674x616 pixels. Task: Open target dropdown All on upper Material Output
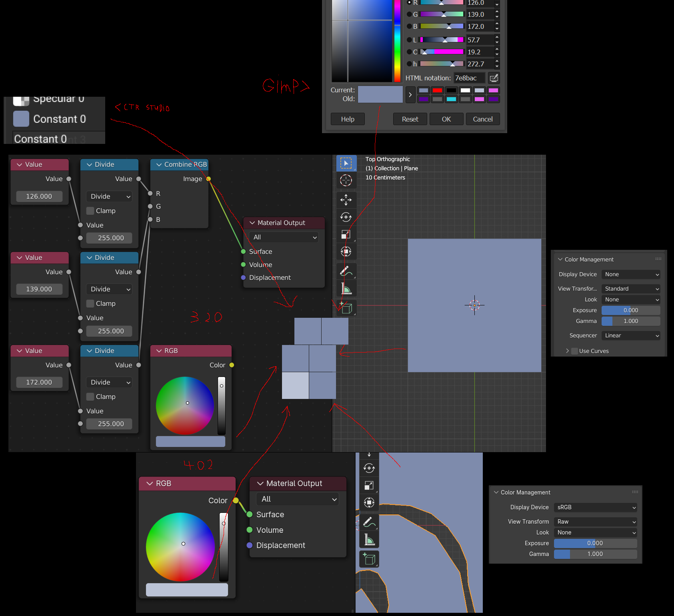(x=284, y=237)
